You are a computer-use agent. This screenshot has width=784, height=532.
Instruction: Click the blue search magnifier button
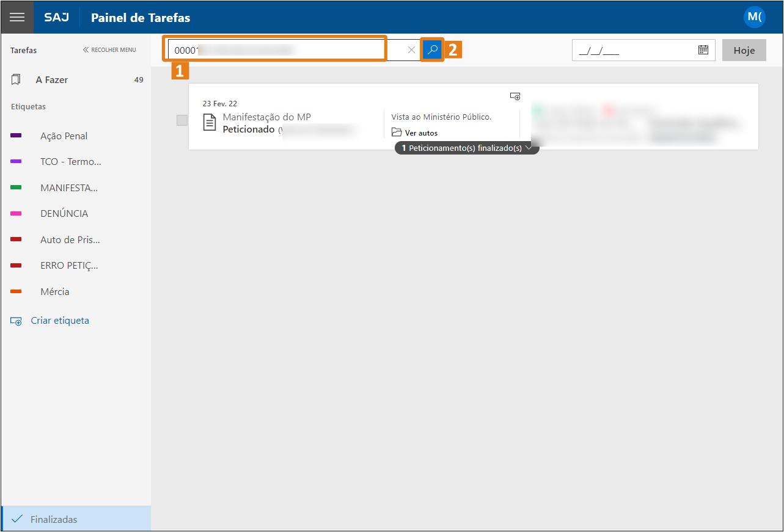click(433, 50)
